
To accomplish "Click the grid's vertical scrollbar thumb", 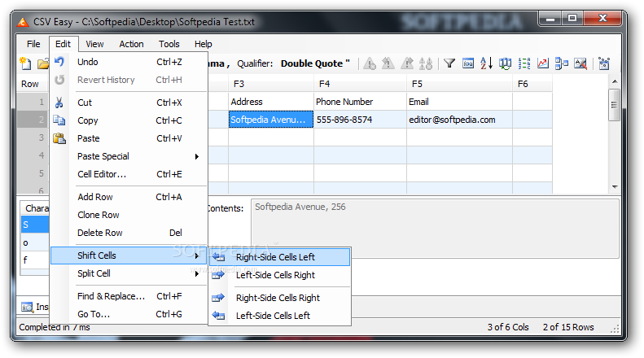I will (615, 105).
